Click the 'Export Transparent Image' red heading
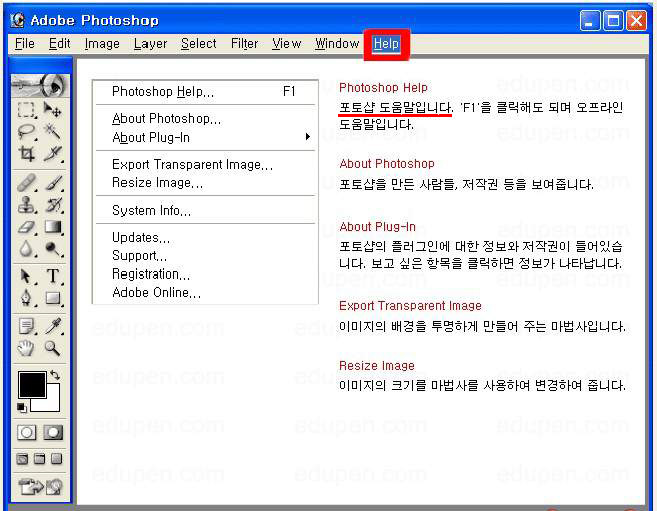657x511 pixels. [410, 305]
